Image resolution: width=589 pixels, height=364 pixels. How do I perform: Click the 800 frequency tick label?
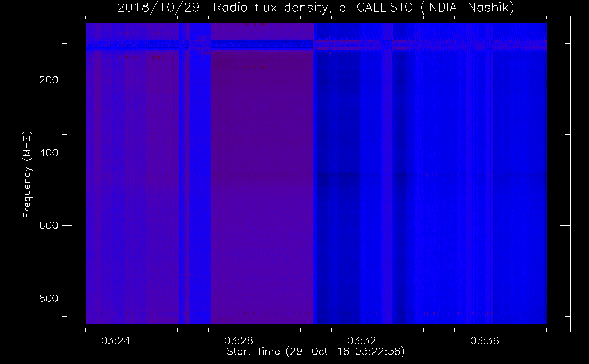coord(48,298)
